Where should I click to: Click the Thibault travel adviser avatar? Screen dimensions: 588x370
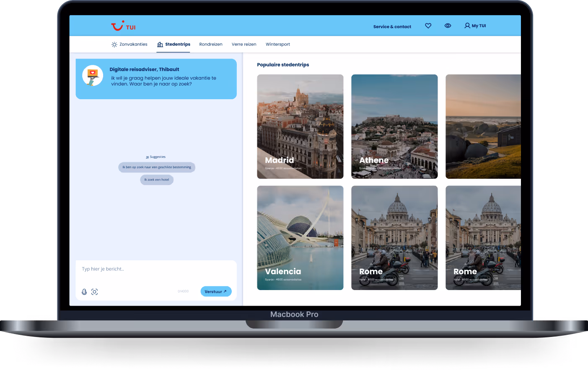click(x=93, y=76)
